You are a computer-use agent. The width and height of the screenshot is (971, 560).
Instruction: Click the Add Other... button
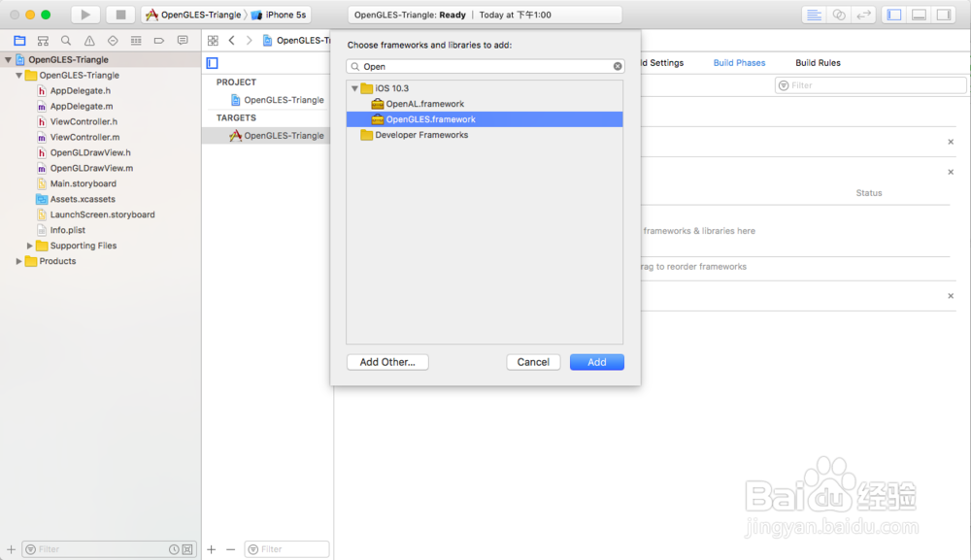point(387,362)
